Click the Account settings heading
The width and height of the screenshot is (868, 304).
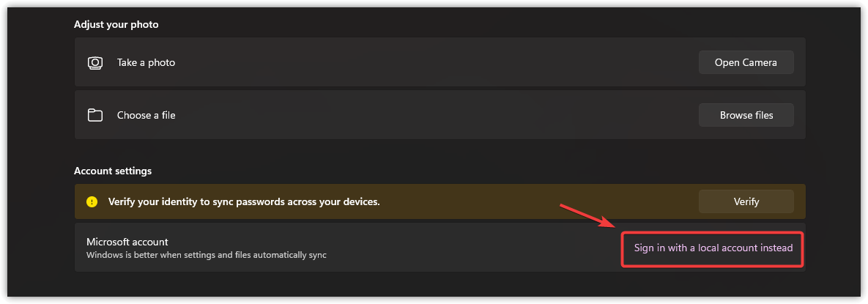coord(113,171)
